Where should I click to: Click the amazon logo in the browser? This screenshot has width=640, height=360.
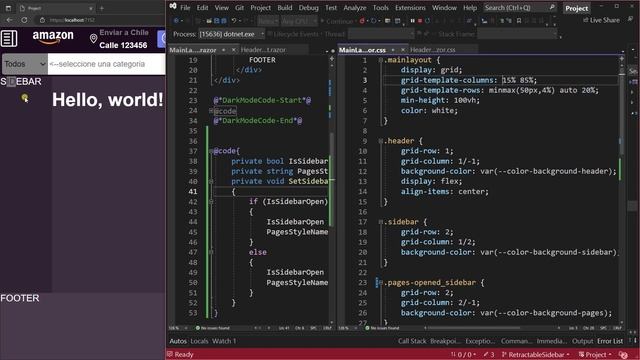click(53, 37)
